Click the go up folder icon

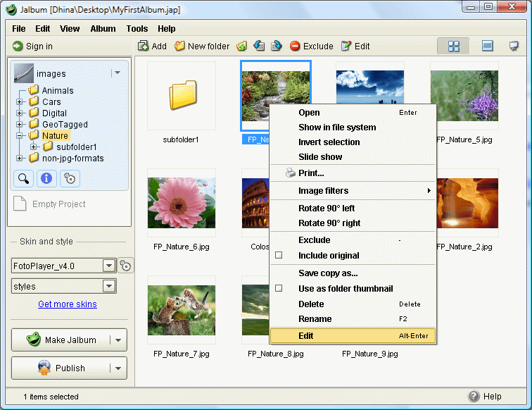[241, 46]
